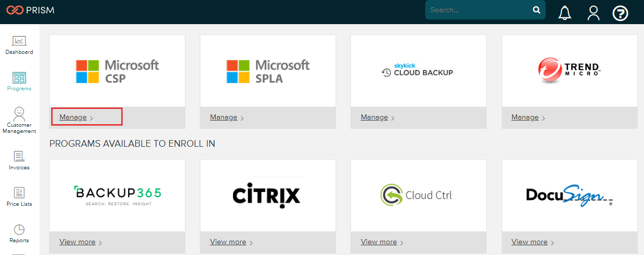Click chevron beside Cloud Ctrl View more
The height and width of the screenshot is (255, 644).
click(402, 243)
